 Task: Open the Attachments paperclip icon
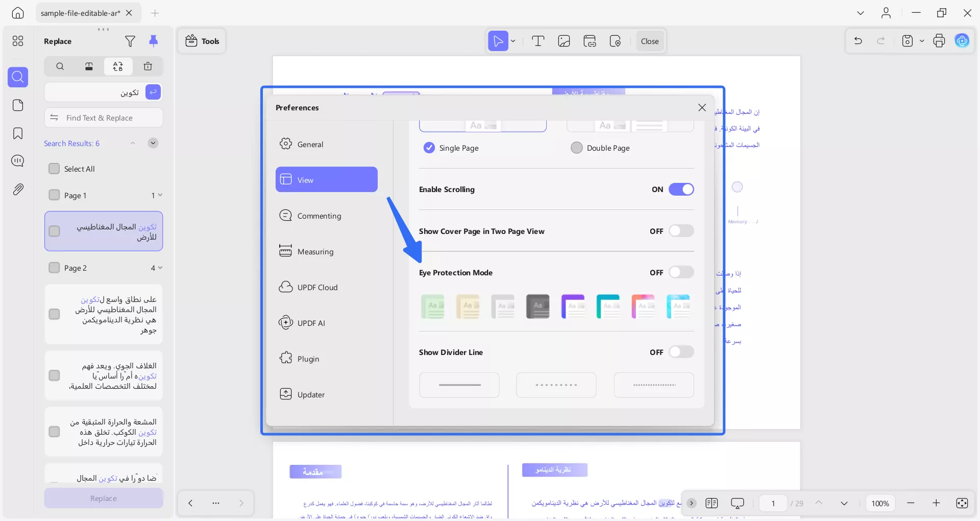tap(18, 189)
